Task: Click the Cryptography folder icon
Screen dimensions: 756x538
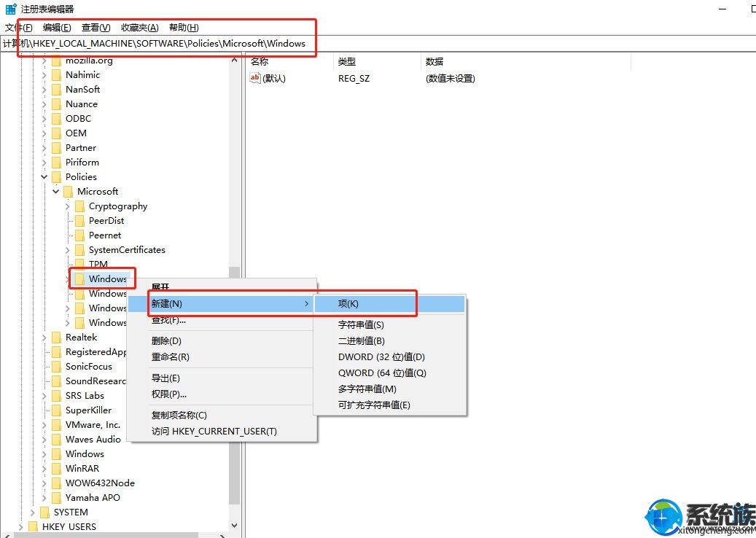Action: click(x=79, y=206)
